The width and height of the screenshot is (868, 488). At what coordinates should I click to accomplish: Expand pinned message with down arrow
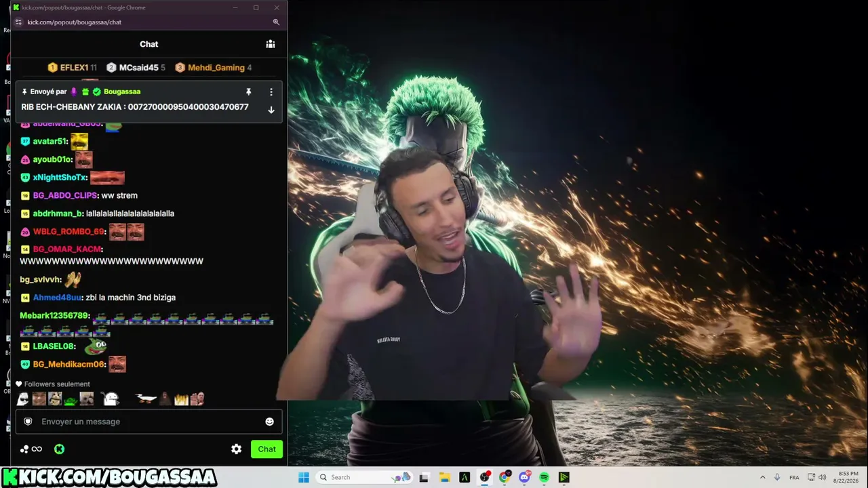(x=271, y=110)
